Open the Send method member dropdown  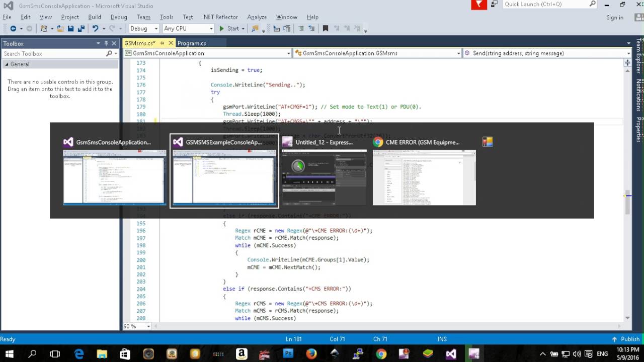click(547, 53)
